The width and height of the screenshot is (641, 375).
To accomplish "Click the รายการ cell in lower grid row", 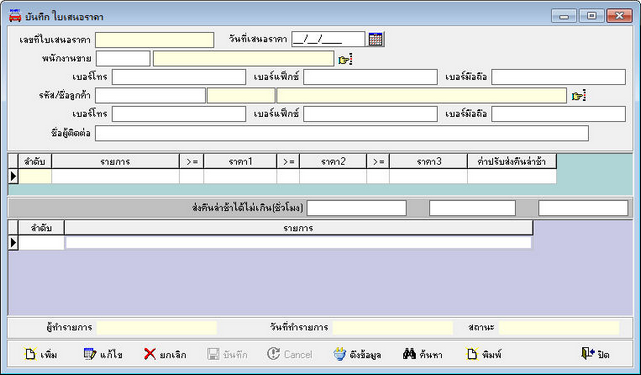I will click(298, 243).
